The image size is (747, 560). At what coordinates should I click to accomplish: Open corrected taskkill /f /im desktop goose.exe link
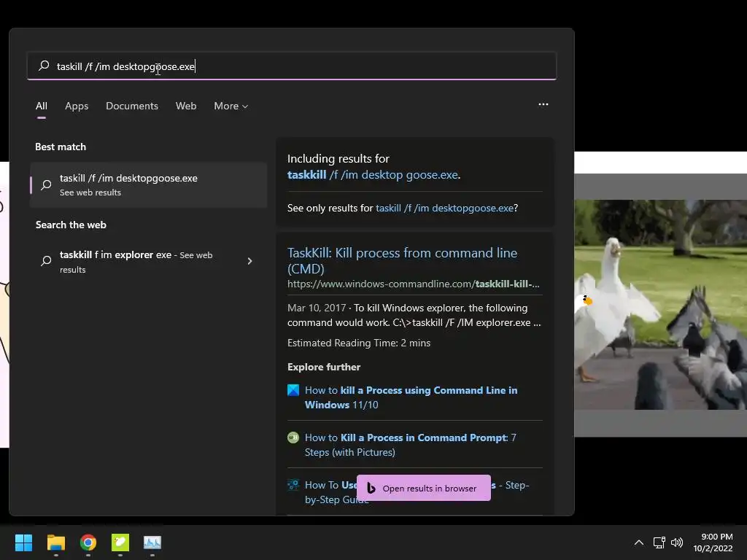[x=373, y=175]
